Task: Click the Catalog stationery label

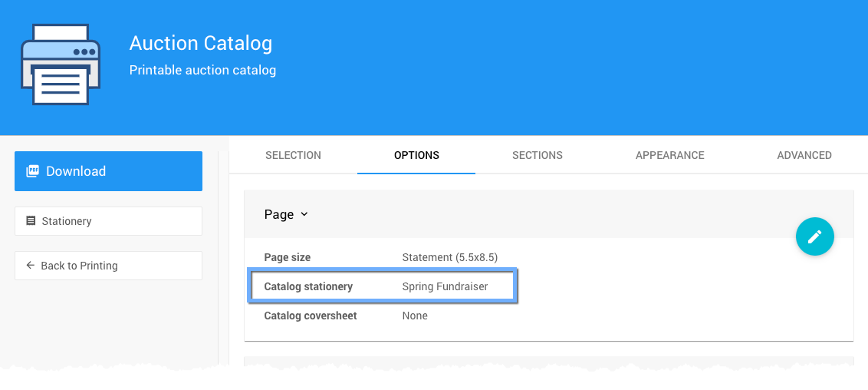Action: [x=308, y=286]
